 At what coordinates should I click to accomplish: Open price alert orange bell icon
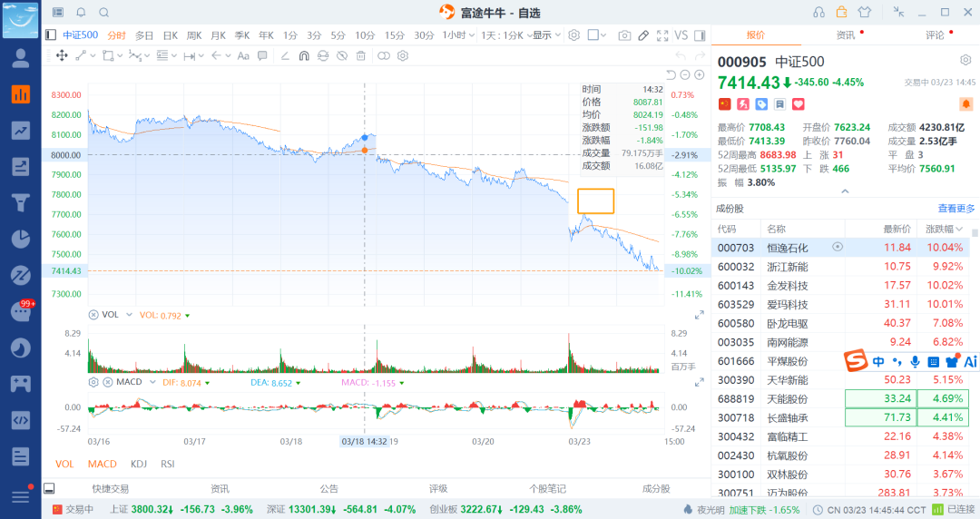[965, 103]
